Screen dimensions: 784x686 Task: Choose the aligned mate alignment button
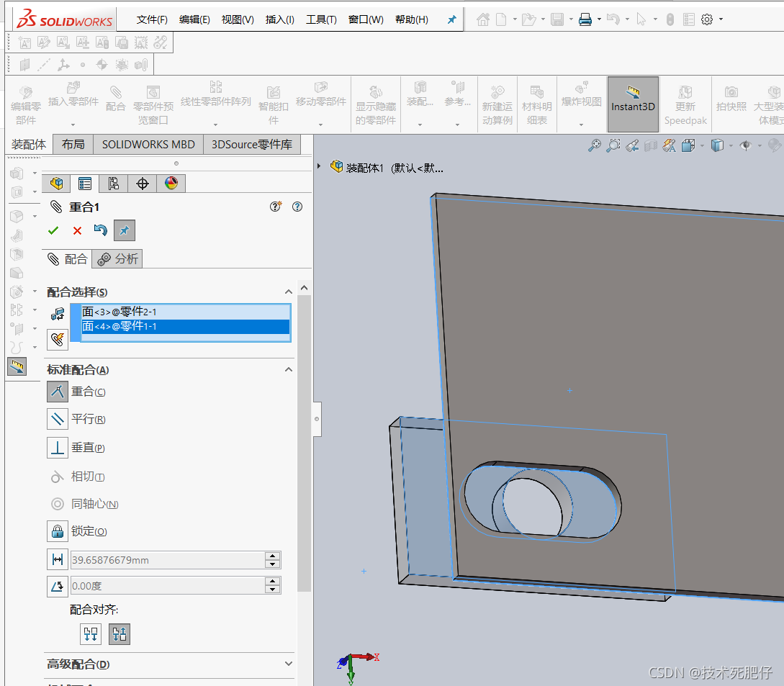click(x=91, y=634)
